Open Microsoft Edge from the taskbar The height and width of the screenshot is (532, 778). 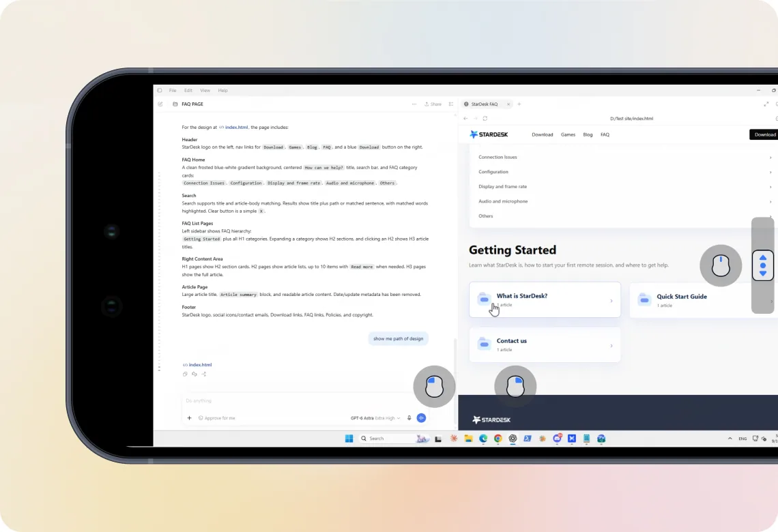(x=483, y=439)
